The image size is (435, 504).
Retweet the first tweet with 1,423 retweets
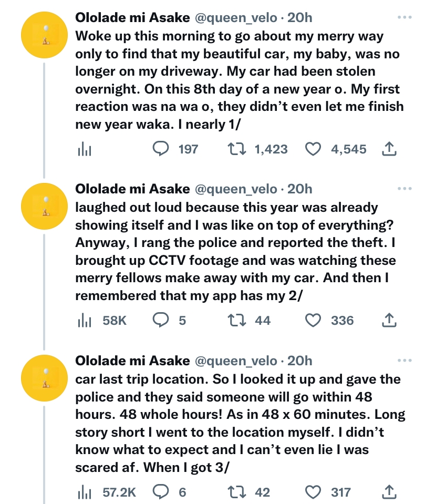click(257, 149)
